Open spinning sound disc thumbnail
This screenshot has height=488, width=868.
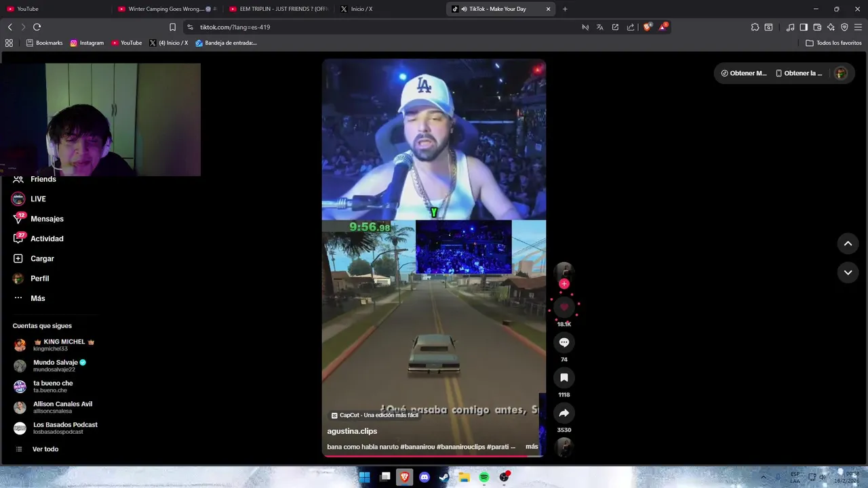tap(564, 447)
